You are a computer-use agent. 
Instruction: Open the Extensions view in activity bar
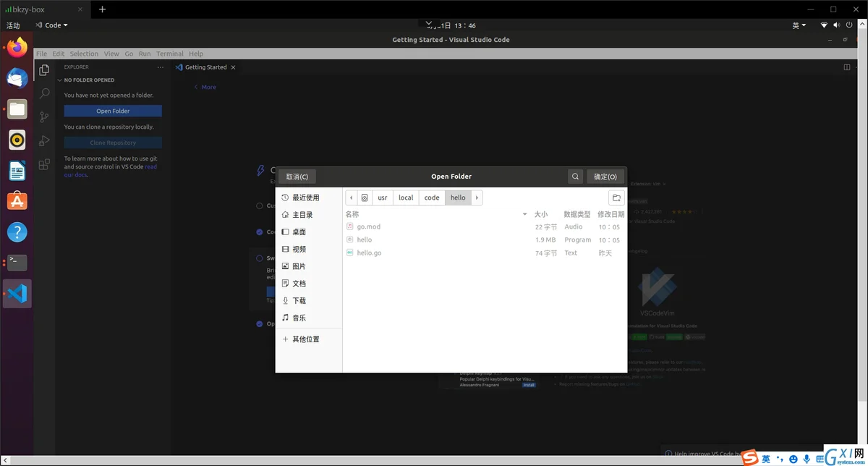coord(44,164)
